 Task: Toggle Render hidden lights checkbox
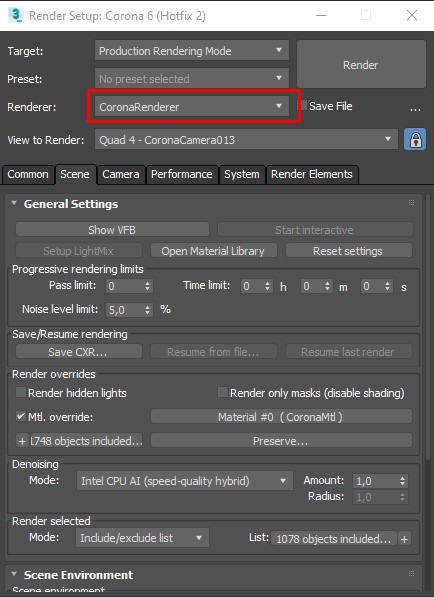pos(21,392)
